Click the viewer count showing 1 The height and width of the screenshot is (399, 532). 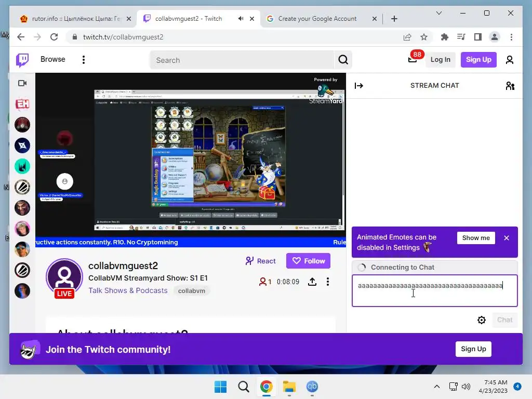pos(265,282)
